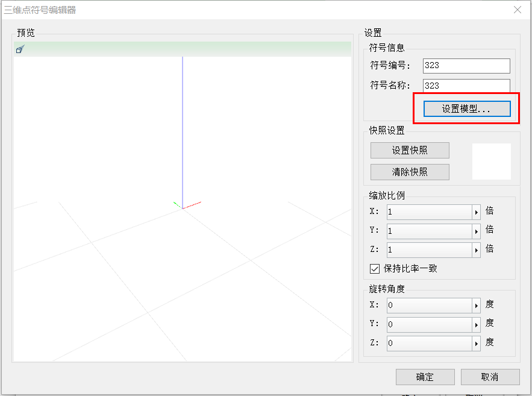
Task: Click the rotation Z degree field
Action: tap(430, 344)
